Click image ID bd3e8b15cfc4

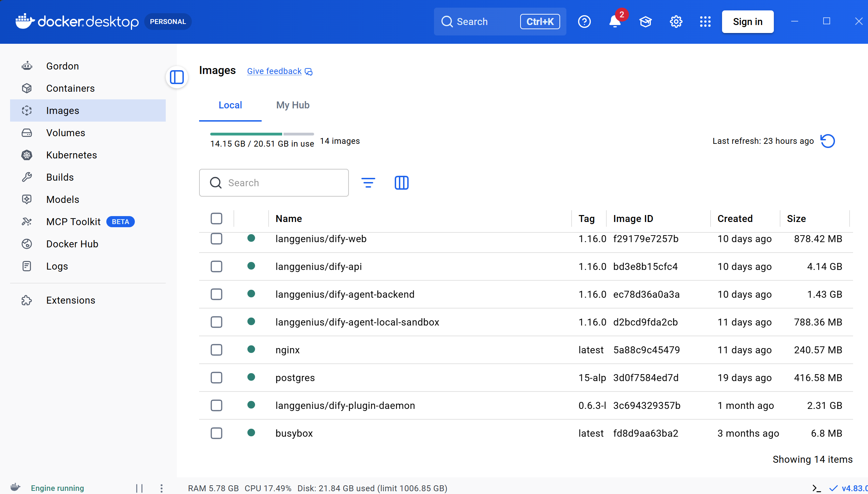[645, 266]
